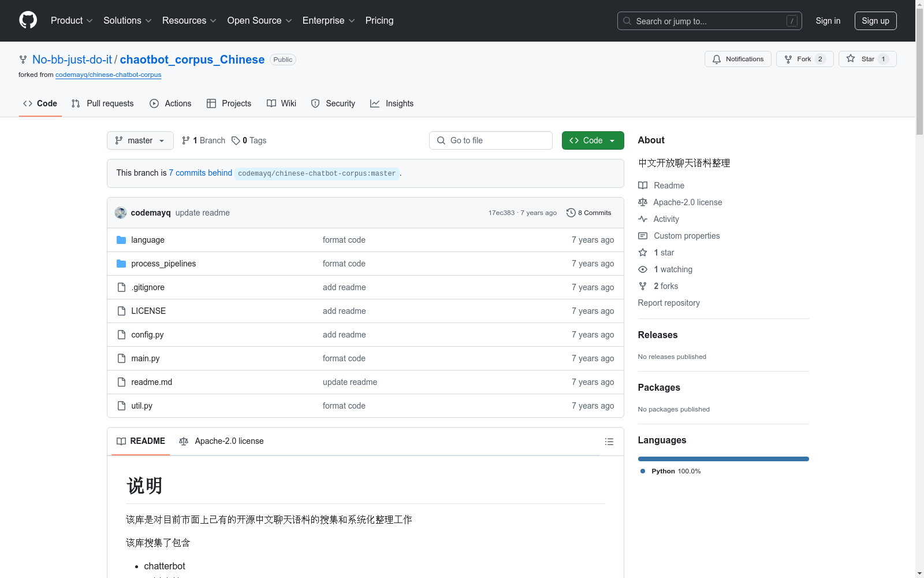The height and width of the screenshot is (578, 924).
Task: Click the book icon next to Readme
Action: [643, 186]
